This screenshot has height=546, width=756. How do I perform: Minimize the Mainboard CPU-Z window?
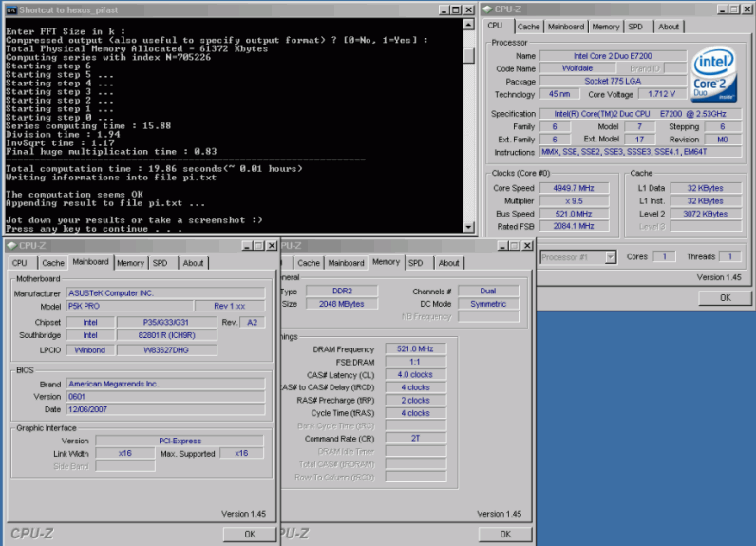247,246
